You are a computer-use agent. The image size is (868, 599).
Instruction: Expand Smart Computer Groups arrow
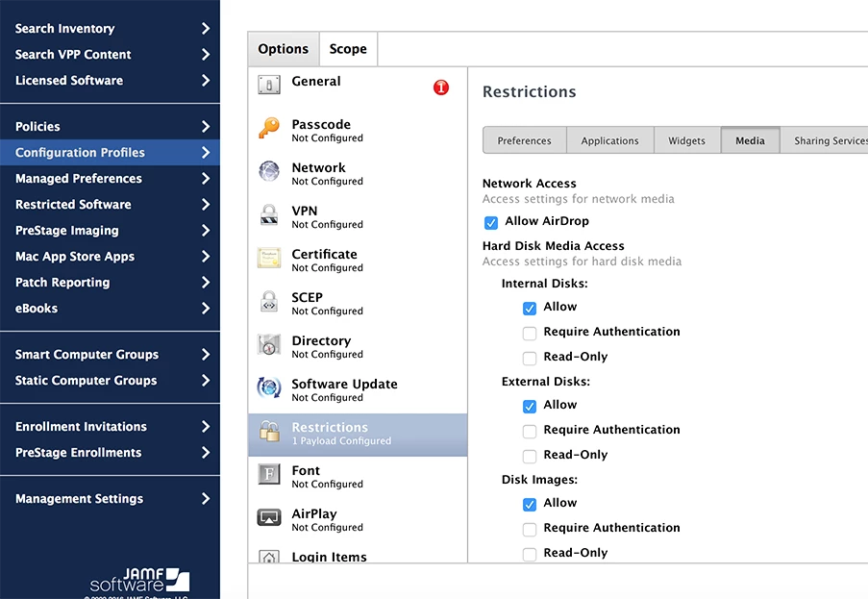(x=206, y=355)
